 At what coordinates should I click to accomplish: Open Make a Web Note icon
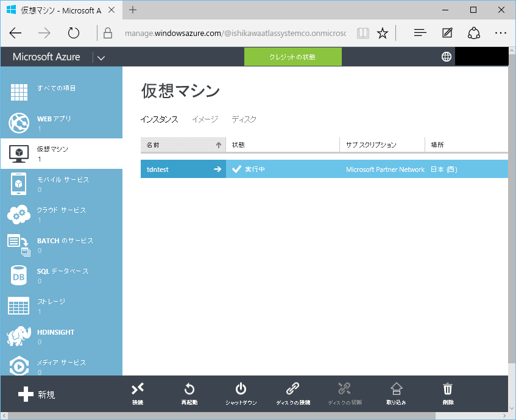[x=447, y=33]
